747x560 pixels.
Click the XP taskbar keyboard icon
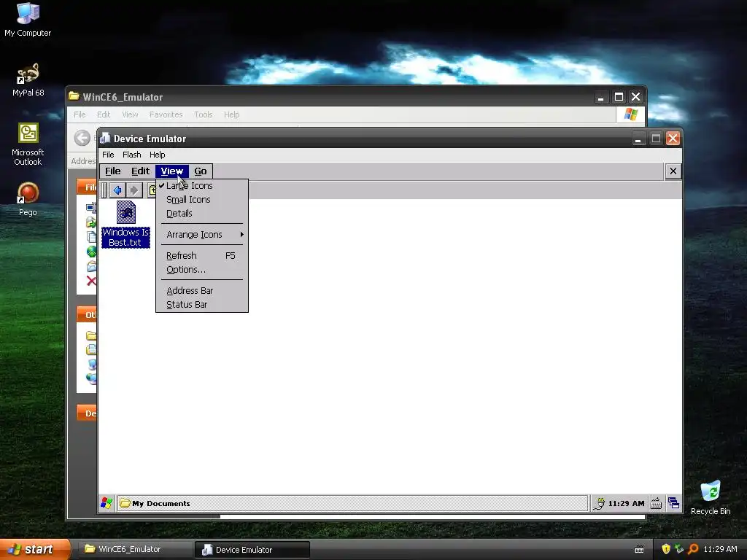coord(639,550)
